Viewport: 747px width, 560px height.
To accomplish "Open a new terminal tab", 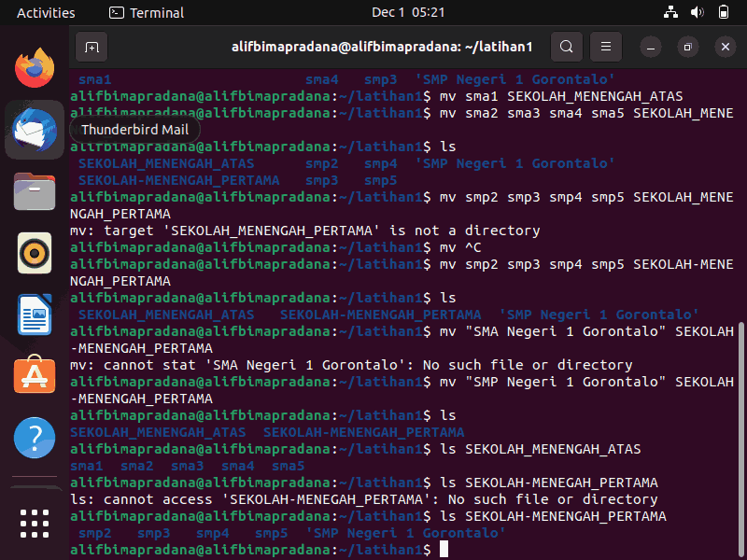I will point(92,47).
